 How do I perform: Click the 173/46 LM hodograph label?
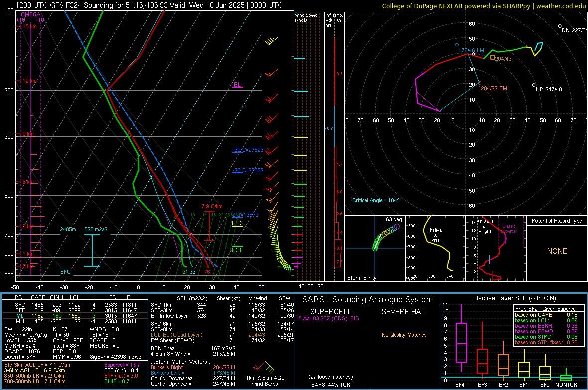tap(471, 50)
